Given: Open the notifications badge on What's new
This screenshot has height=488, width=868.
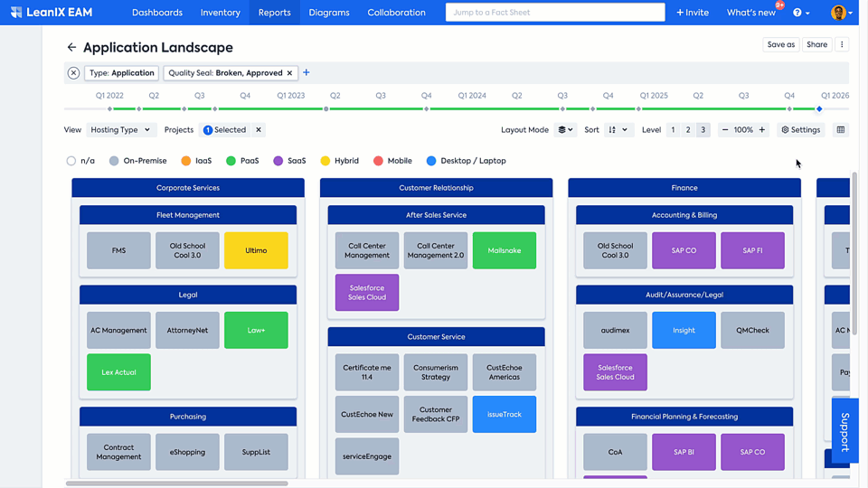Looking at the screenshot, I should [779, 5].
